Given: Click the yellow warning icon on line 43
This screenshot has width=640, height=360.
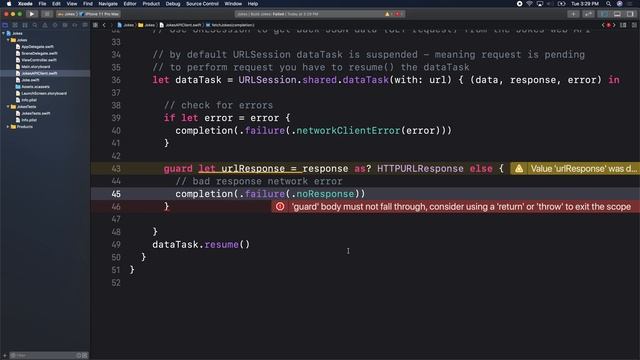Looking at the screenshot, I should click(519, 169).
